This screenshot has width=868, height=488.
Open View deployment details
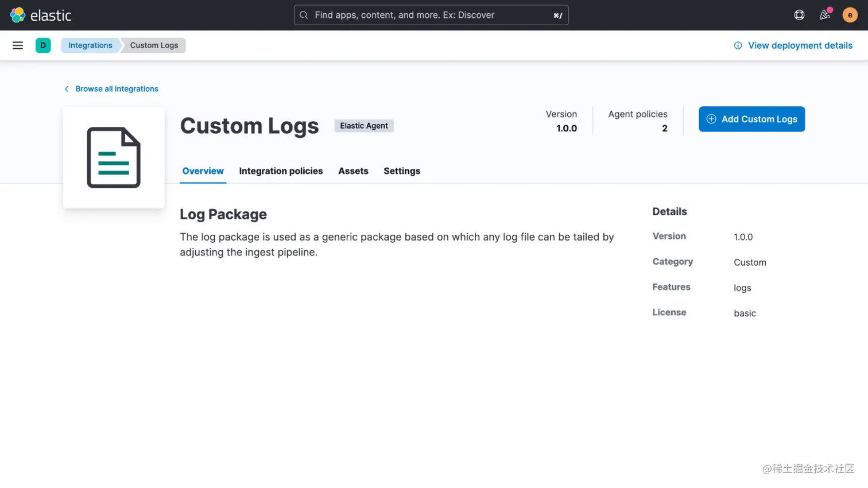pyautogui.click(x=793, y=45)
